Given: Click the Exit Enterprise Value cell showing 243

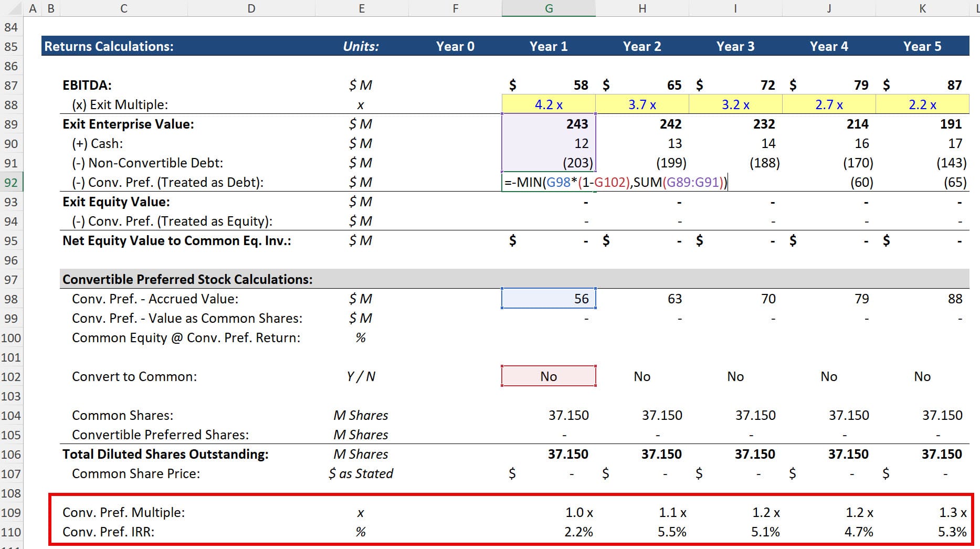Looking at the screenshot, I should (549, 124).
